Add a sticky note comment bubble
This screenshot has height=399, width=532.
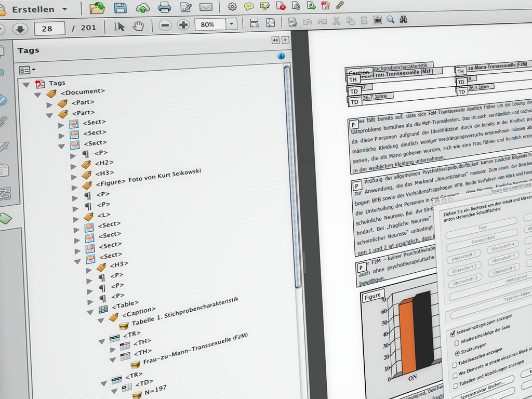(249, 6)
